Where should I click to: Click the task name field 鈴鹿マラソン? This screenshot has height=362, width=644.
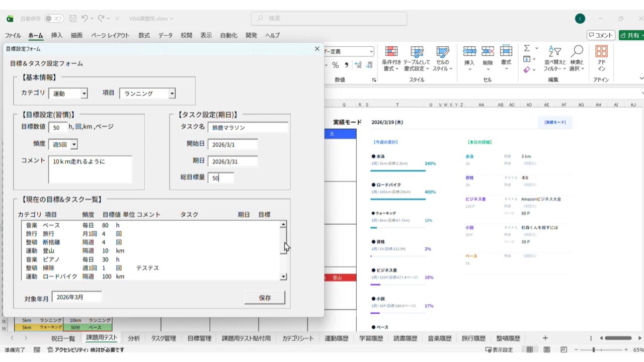pos(248,128)
